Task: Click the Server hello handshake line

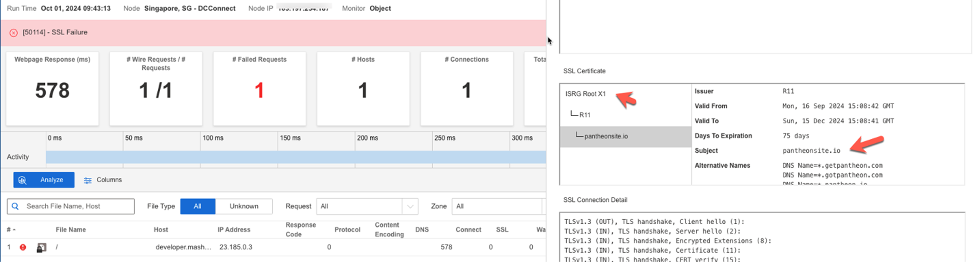Action: tap(652, 231)
